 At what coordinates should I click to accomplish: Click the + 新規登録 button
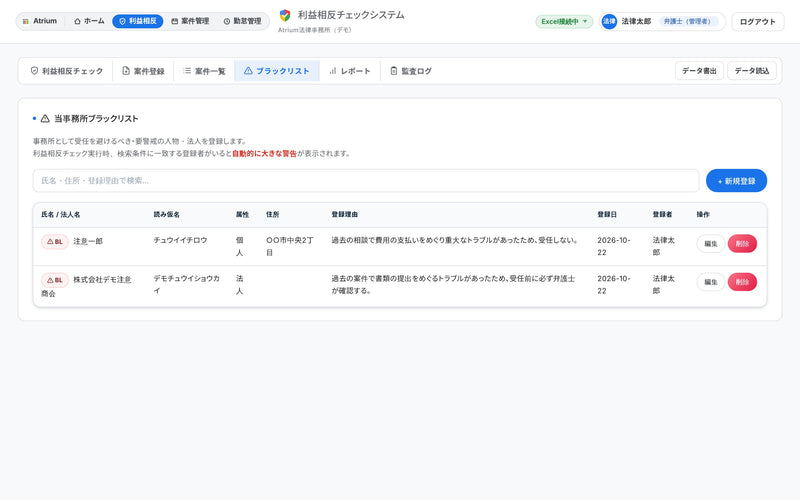(x=736, y=181)
